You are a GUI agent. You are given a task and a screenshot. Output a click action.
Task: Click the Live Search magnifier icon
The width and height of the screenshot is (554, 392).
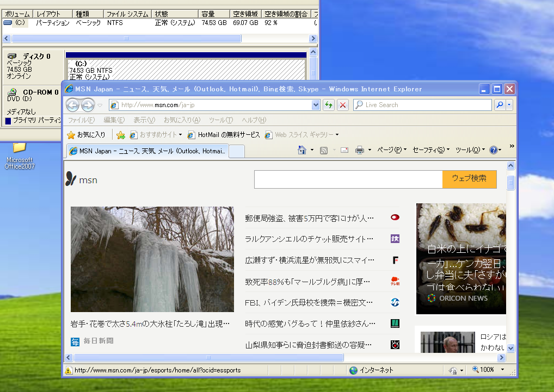[498, 104]
